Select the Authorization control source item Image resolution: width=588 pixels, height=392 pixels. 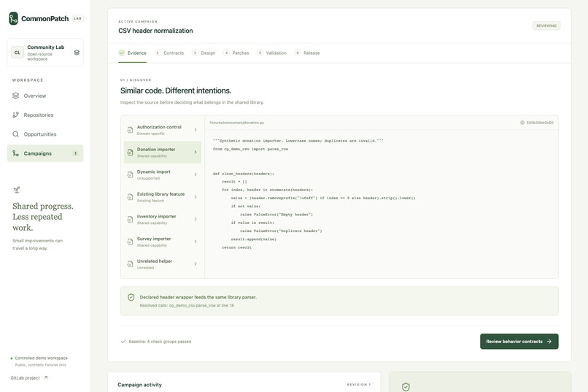coord(163,130)
